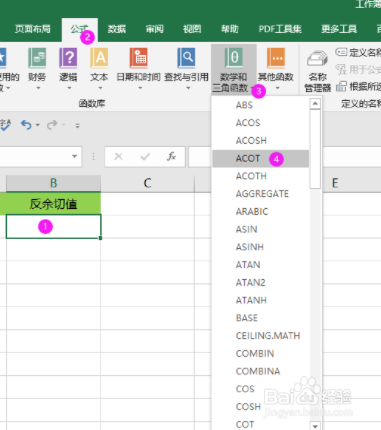Screen dimensions: 381x430
Task: Select COT from the function list
Action: [261, 424]
